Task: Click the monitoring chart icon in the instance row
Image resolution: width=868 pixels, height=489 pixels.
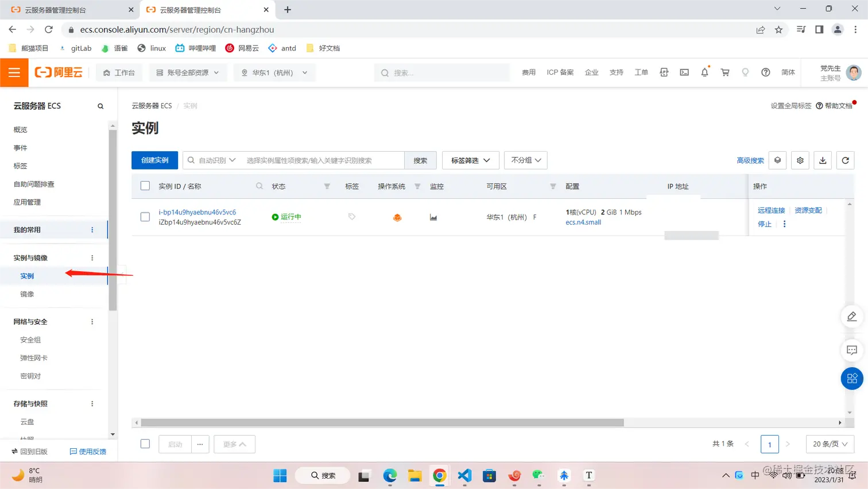Action: point(433,217)
